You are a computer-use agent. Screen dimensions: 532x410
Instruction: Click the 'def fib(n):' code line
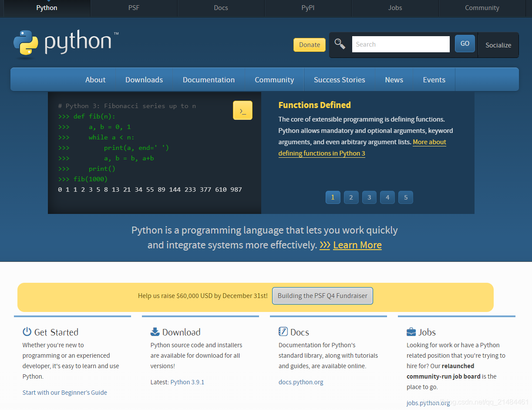pos(87,116)
